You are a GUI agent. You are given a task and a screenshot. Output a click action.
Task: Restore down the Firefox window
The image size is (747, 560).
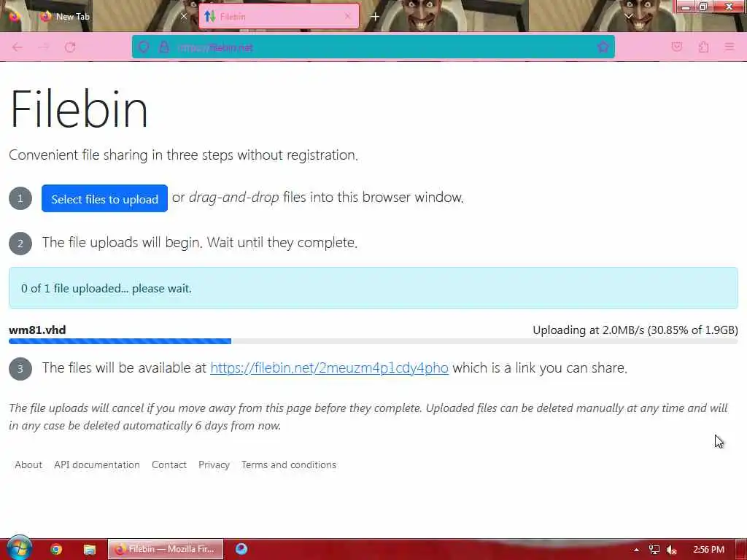point(703,7)
